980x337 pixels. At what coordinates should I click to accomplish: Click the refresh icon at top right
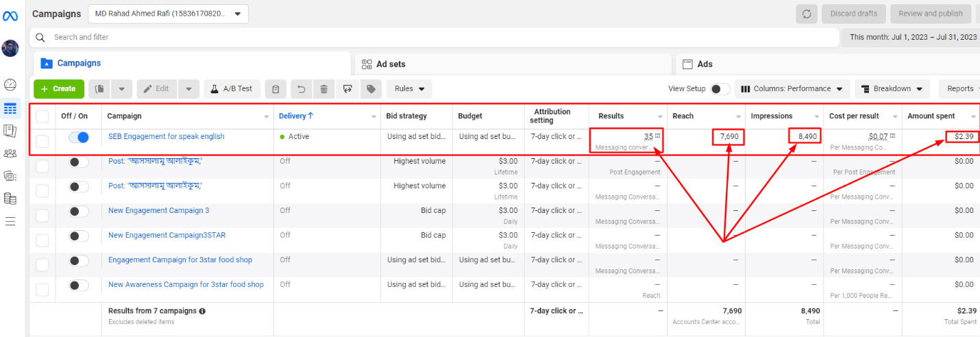[x=807, y=14]
